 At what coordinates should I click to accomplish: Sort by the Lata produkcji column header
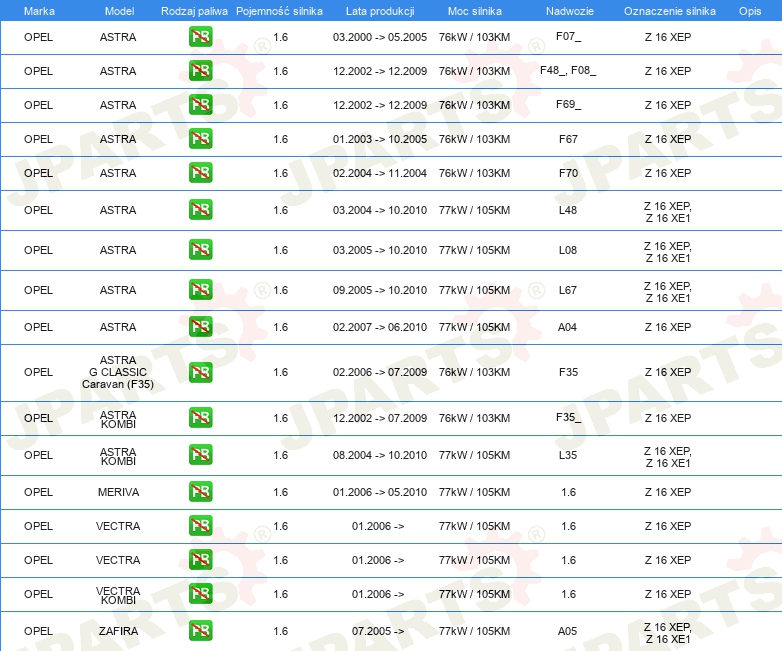coord(379,10)
